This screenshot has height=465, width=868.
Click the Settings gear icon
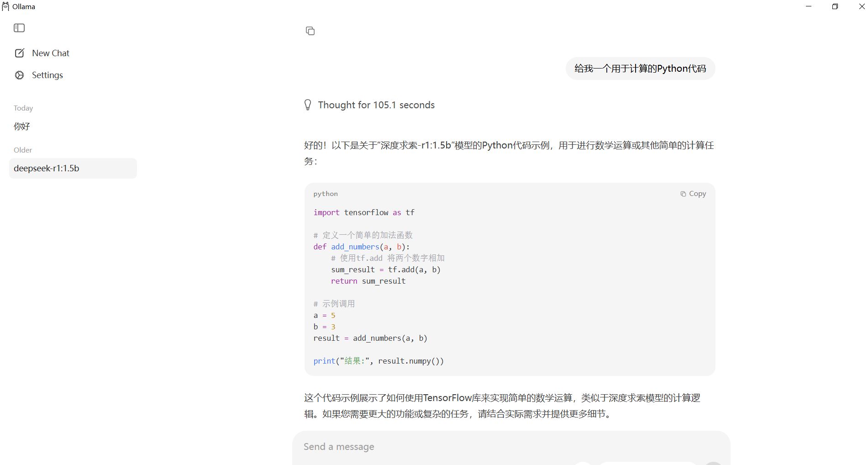point(19,75)
